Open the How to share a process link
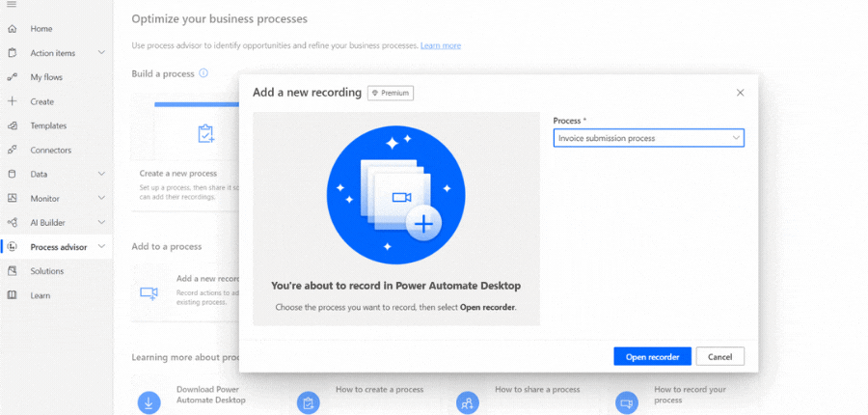Viewport: 868px width, 415px height. pyautogui.click(x=537, y=390)
